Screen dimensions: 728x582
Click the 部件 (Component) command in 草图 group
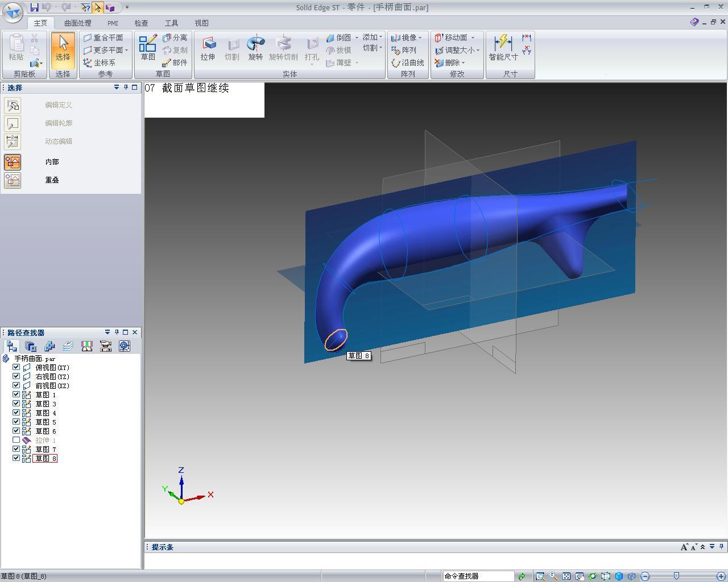pos(175,63)
